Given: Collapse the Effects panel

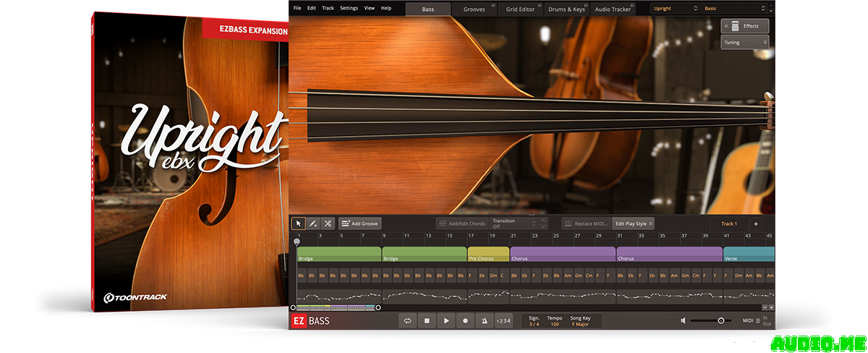Looking at the screenshot, I should [745, 26].
